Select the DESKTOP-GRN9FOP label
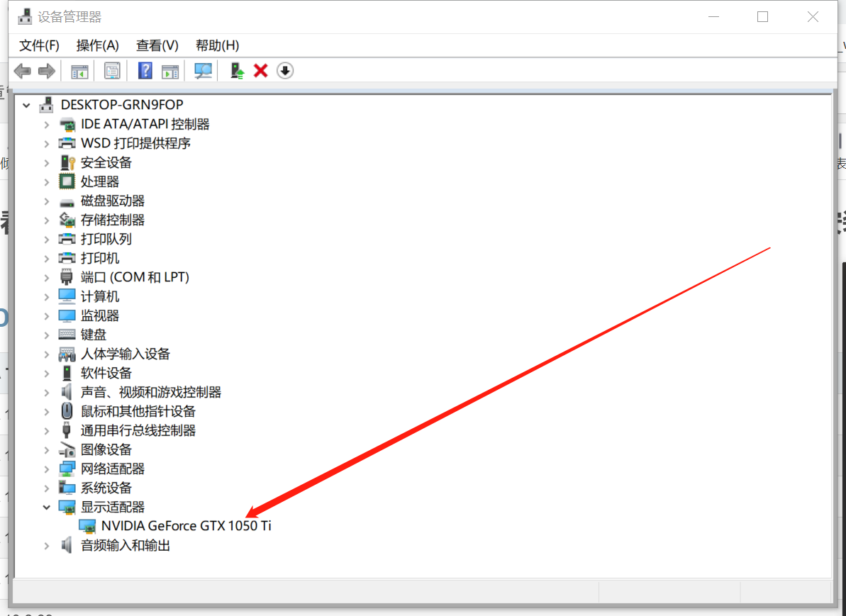 [122, 105]
